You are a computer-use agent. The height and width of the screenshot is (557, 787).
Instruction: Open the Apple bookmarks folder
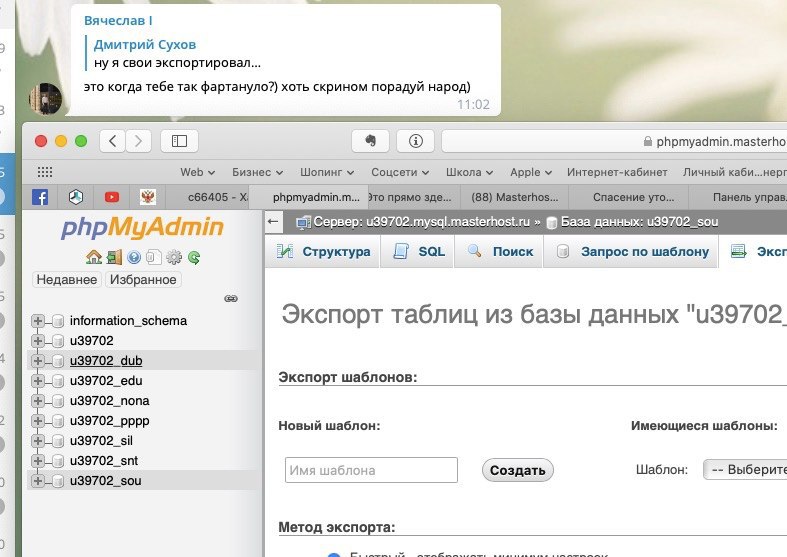click(x=531, y=172)
